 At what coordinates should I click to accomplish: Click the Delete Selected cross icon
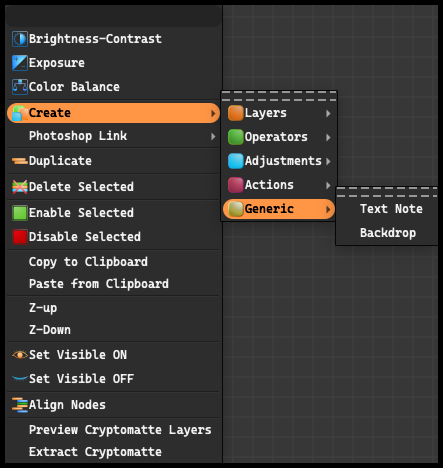20,187
